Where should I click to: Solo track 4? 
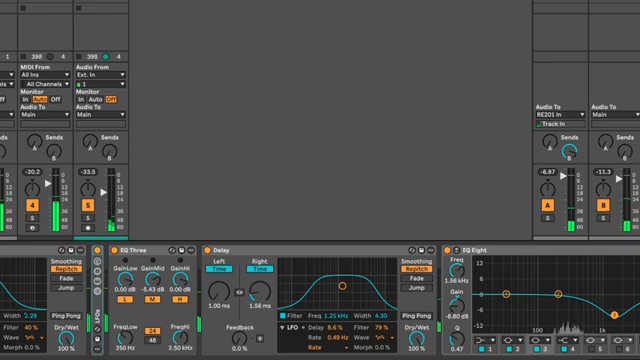pos(32,218)
